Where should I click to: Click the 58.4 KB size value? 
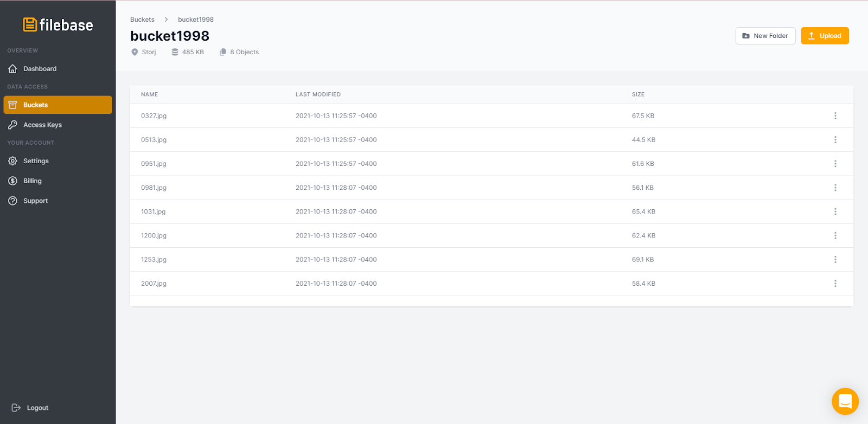[x=644, y=284]
